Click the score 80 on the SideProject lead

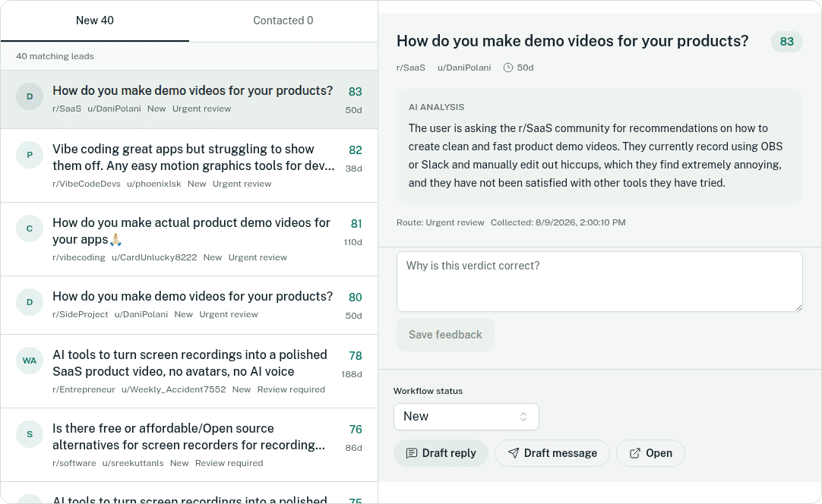click(355, 298)
